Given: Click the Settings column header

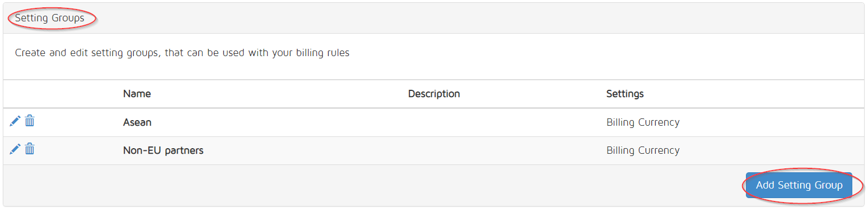Looking at the screenshot, I should coord(625,94).
